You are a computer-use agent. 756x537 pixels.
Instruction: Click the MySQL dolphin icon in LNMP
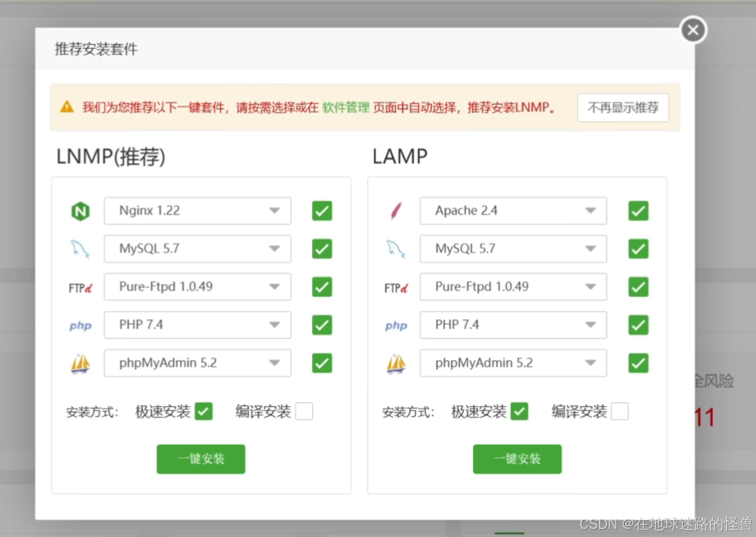[80, 249]
